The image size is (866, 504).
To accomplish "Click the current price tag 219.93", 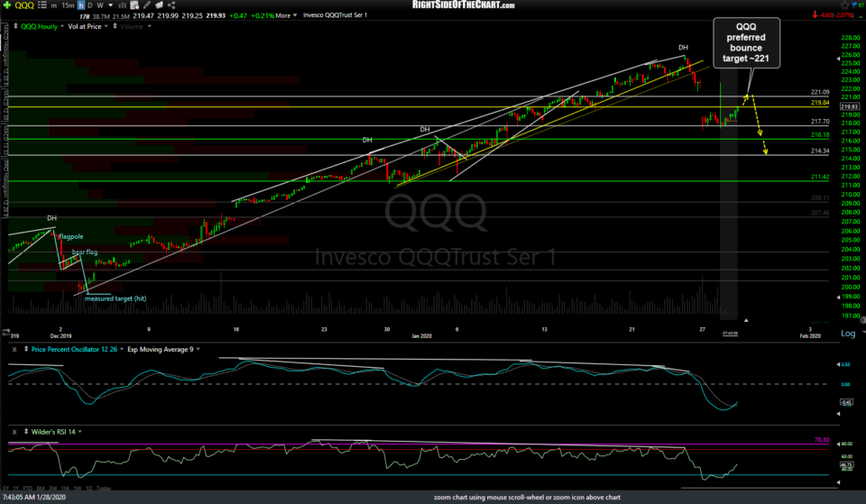I will [x=850, y=106].
